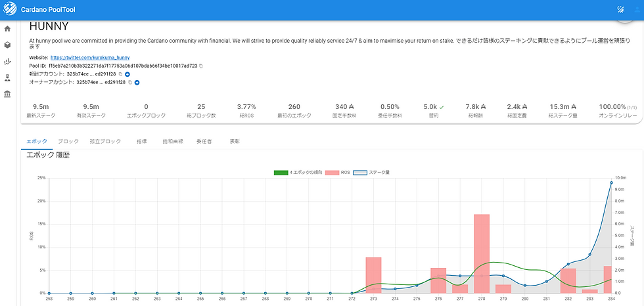Copy the オーナーアカウント address

pyautogui.click(x=130, y=83)
